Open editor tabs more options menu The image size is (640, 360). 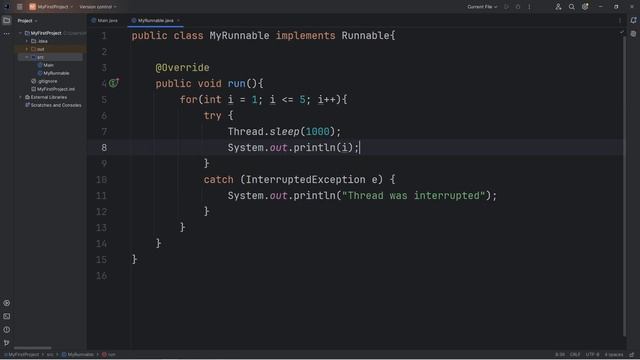[x=620, y=20]
